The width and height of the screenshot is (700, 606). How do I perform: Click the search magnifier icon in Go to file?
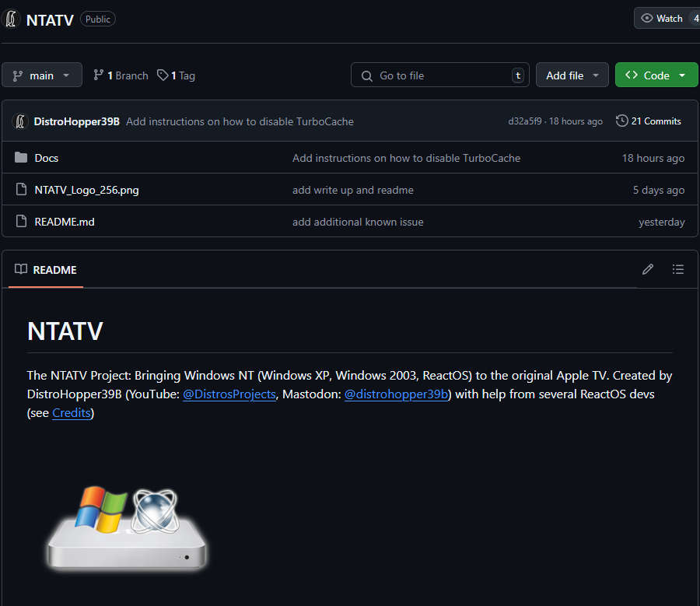click(366, 76)
